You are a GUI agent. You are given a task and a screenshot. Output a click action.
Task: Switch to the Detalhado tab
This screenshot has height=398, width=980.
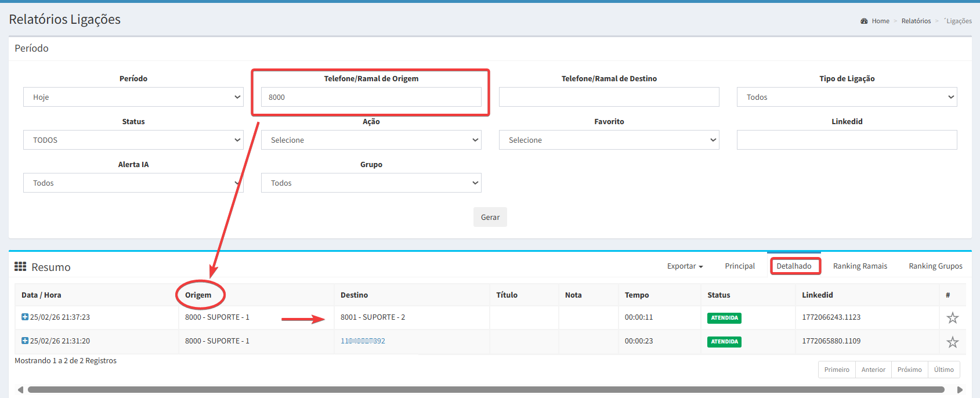coord(794,266)
